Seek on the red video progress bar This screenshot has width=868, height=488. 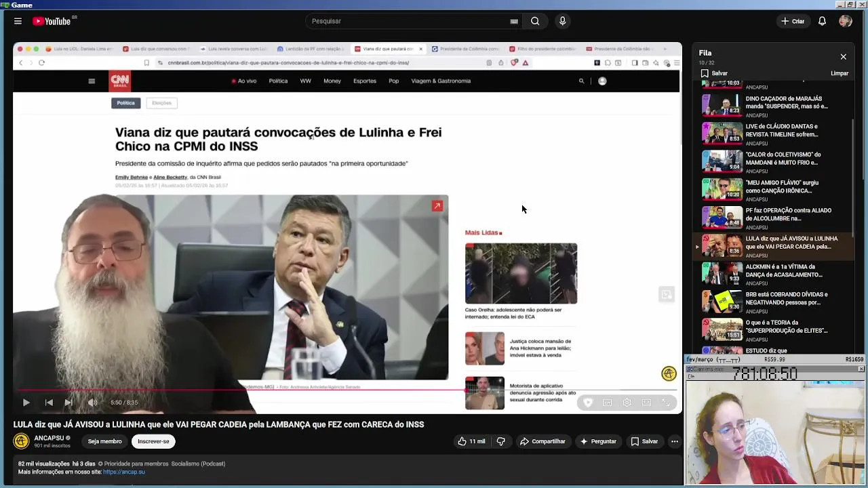[347, 390]
